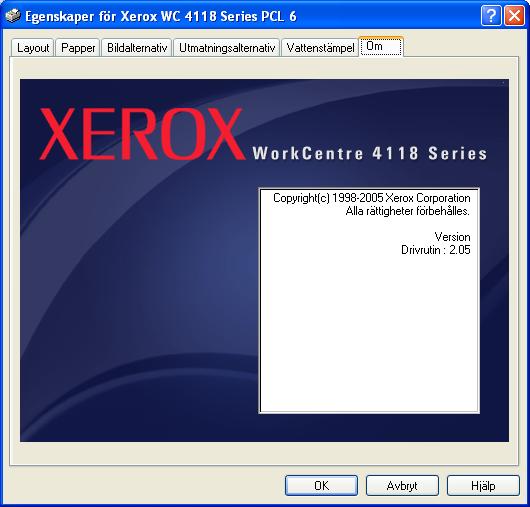Click the red XEROX logo
530x507 pixels.
(x=142, y=134)
